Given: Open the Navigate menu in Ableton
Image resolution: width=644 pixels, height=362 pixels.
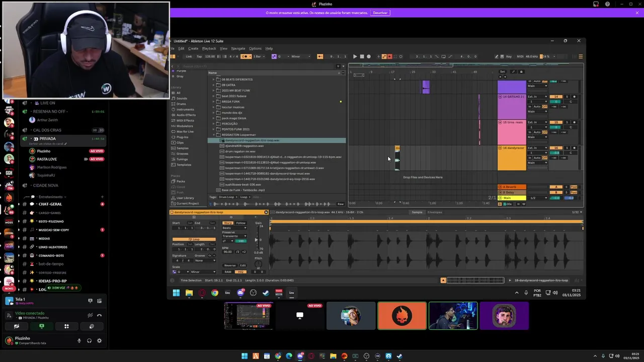Looking at the screenshot, I should [238, 49].
